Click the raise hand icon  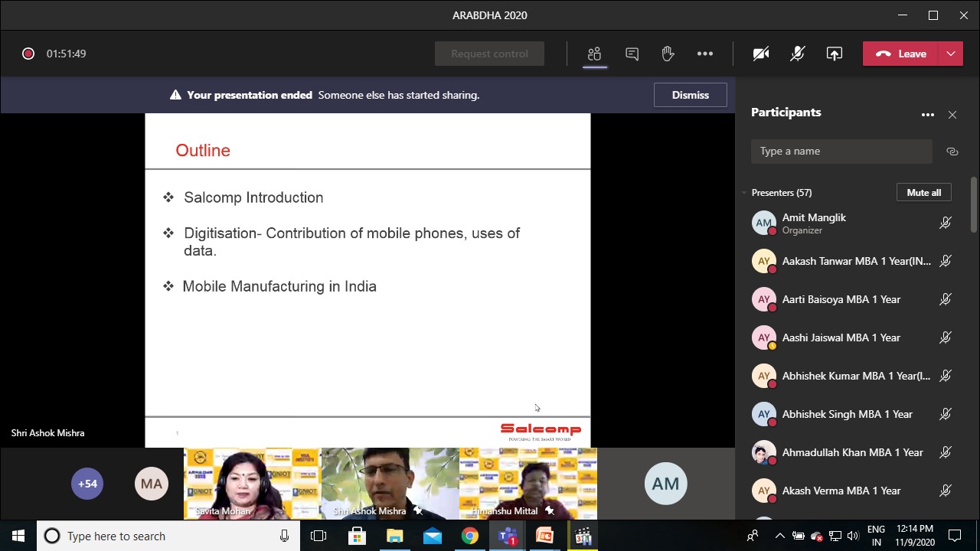pos(668,54)
